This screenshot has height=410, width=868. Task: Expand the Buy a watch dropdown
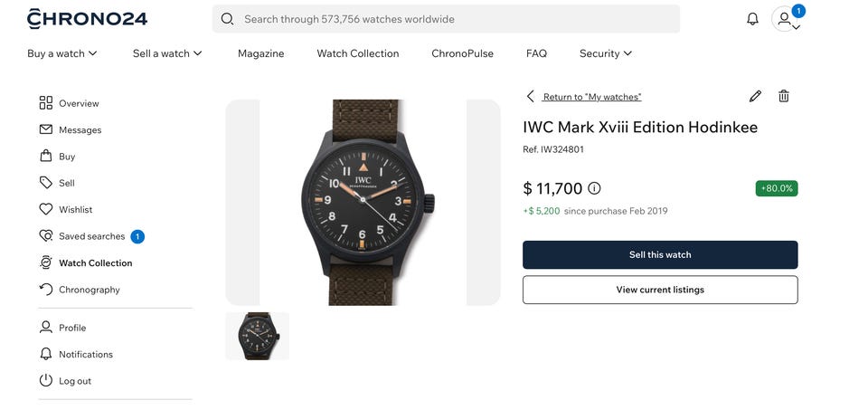click(62, 53)
